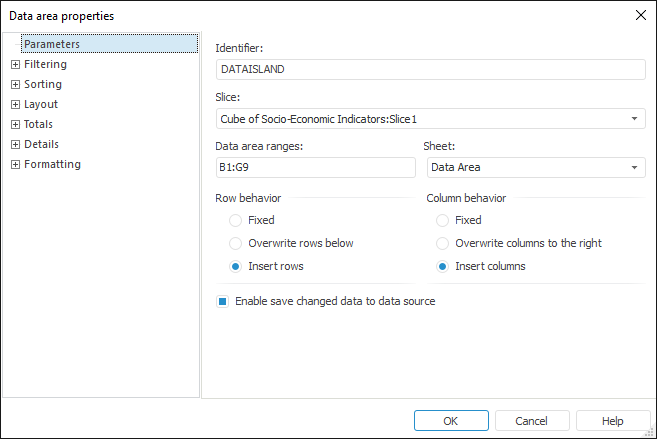Choose Overwrite rows below

pos(235,243)
